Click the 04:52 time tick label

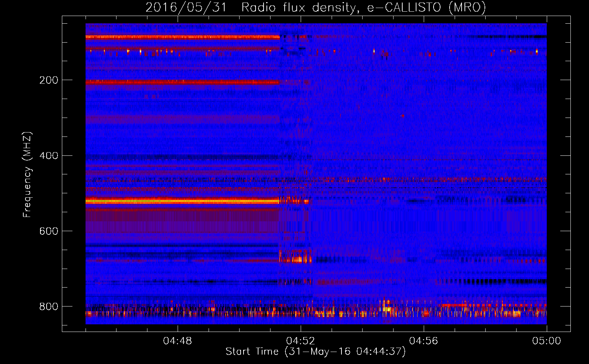[x=301, y=341]
